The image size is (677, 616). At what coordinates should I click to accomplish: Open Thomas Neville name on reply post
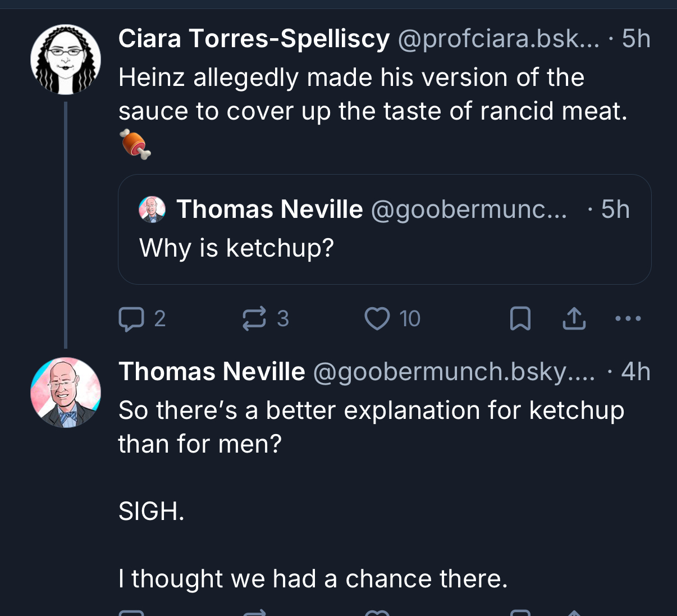pyautogui.click(x=212, y=372)
